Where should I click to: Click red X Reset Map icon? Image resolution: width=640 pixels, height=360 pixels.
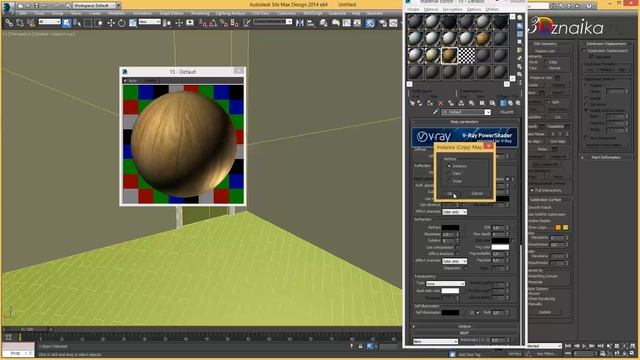(x=440, y=103)
